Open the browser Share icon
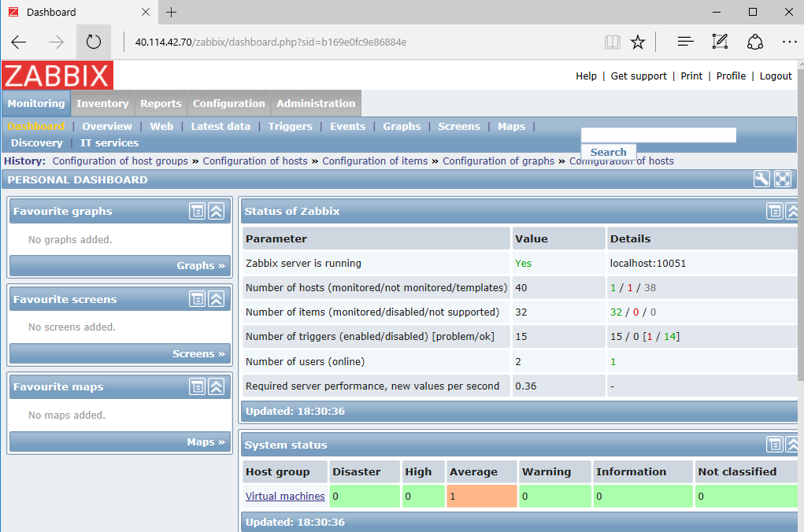Screen dimensions: 804x532 pyautogui.click(x=754, y=42)
